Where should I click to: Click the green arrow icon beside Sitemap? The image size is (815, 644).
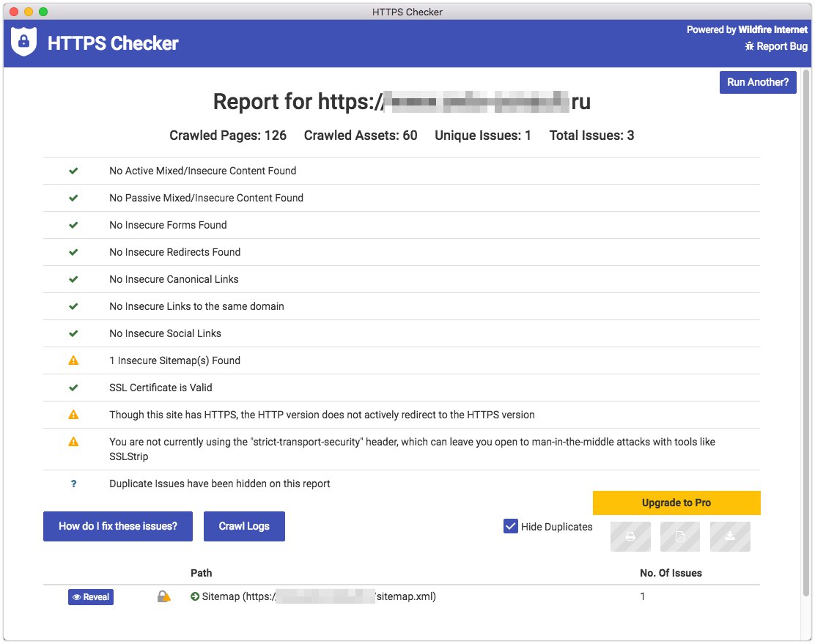[195, 596]
